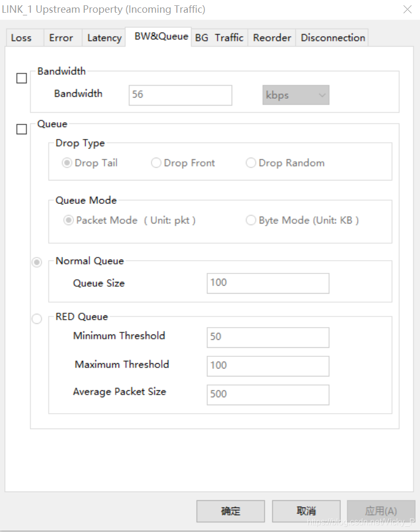420x532 pixels.
Task: Open the Error tab
Action: click(63, 38)
